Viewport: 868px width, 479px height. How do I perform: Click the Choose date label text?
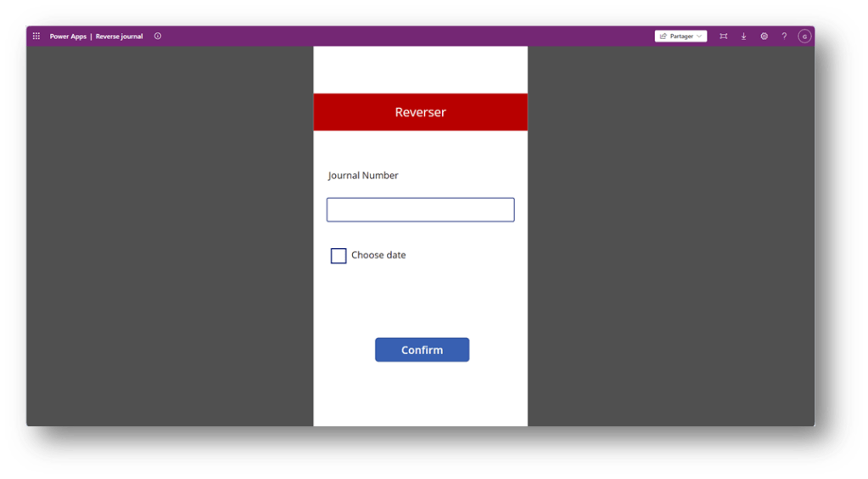378,256
